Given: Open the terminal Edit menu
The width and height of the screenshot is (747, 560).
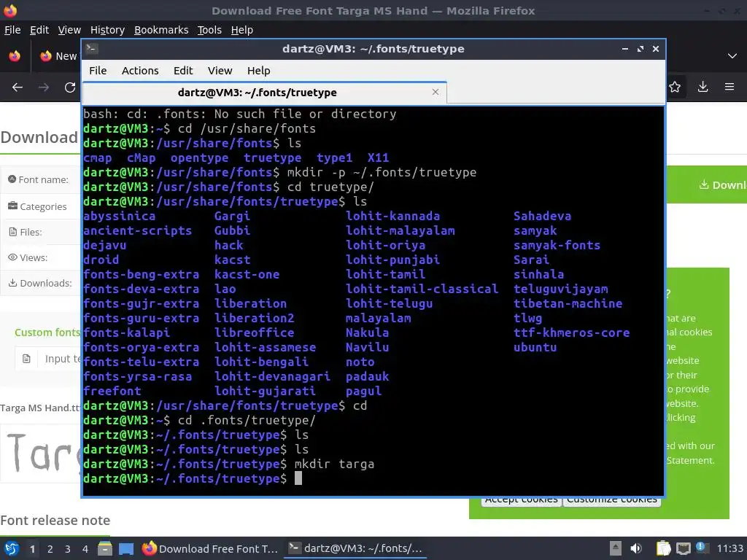Looking at the screenshot, I should click(183, 71).
